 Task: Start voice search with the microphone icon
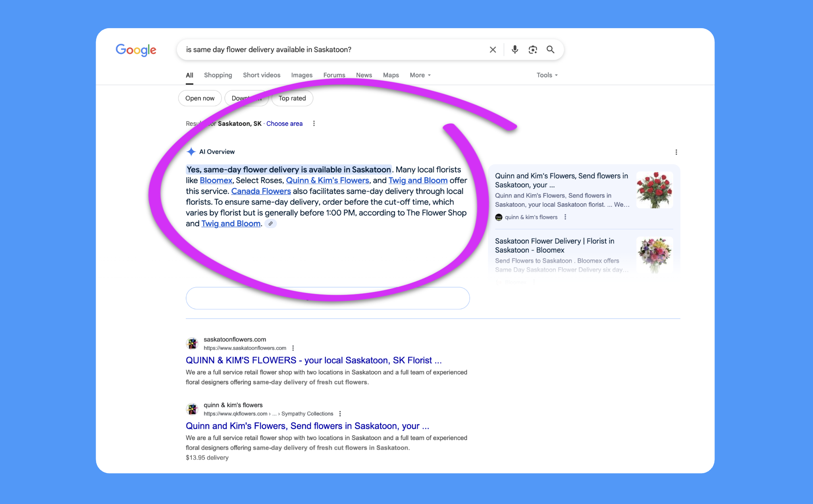(514, 50)
